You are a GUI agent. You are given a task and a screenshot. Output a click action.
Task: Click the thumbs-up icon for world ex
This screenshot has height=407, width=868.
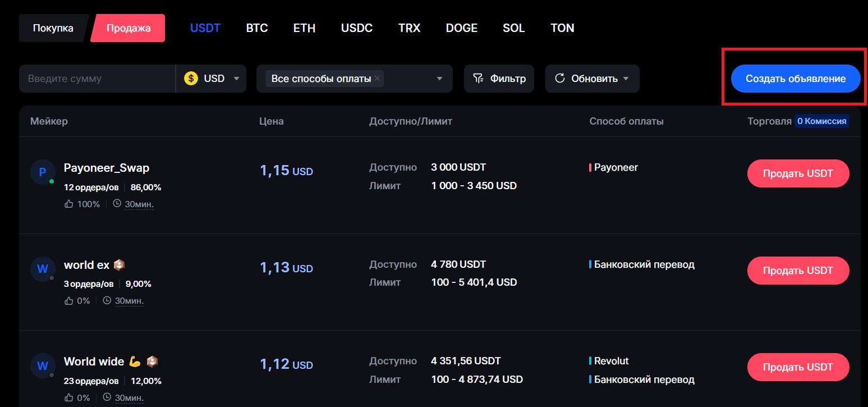pyautogui.click(x=69, y=300)
